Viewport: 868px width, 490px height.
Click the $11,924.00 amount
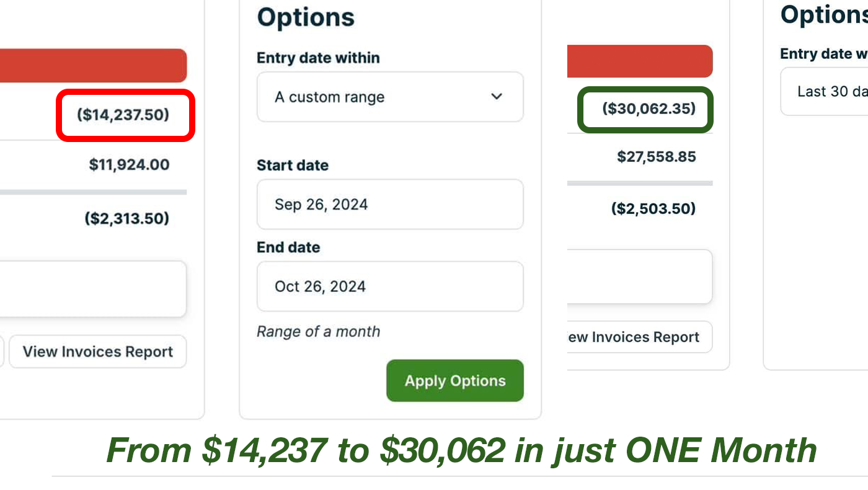pos(129,165)
